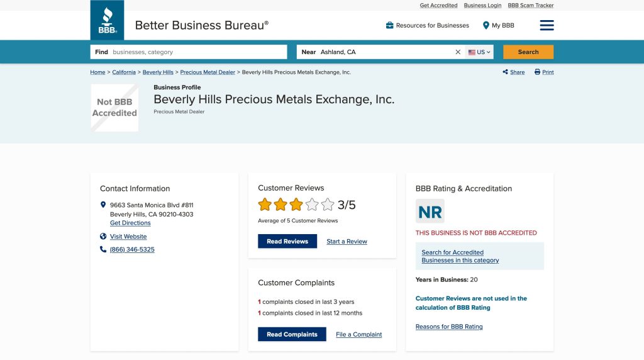Print the business profile page
This screenshot has height=360, width=644.
(x=544, y=72)
